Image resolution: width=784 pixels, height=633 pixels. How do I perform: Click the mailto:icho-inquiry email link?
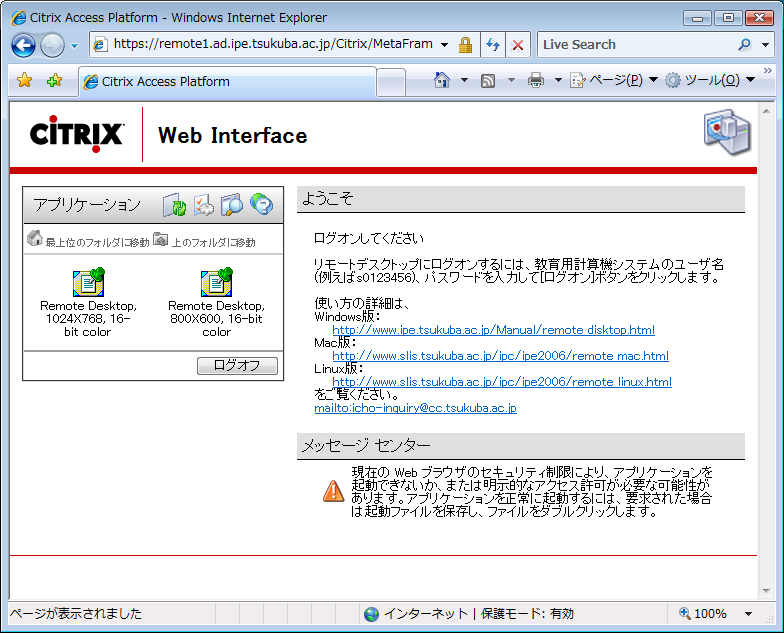coord(416,408)
